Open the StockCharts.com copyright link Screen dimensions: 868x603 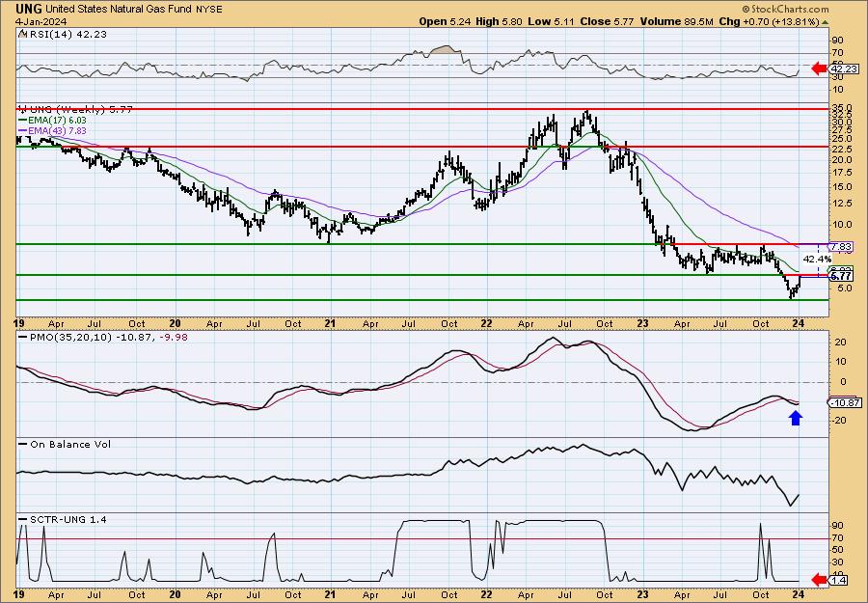pos(785,9)
